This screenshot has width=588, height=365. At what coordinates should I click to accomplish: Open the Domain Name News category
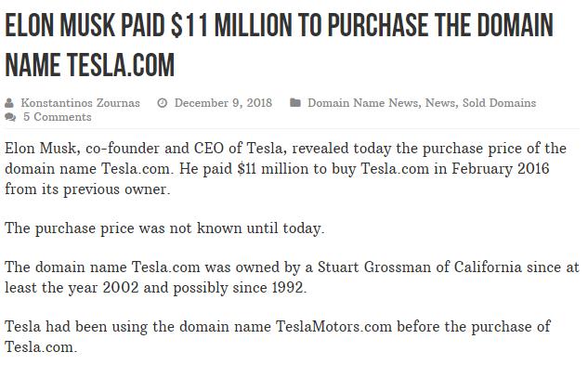click(x=363, y=103)
